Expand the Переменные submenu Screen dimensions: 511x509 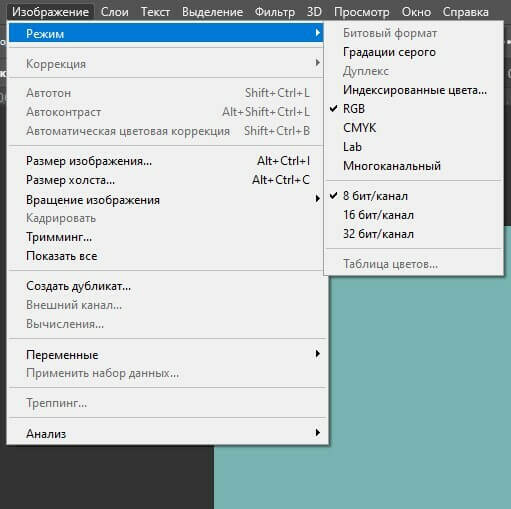(x=166, y=354)
